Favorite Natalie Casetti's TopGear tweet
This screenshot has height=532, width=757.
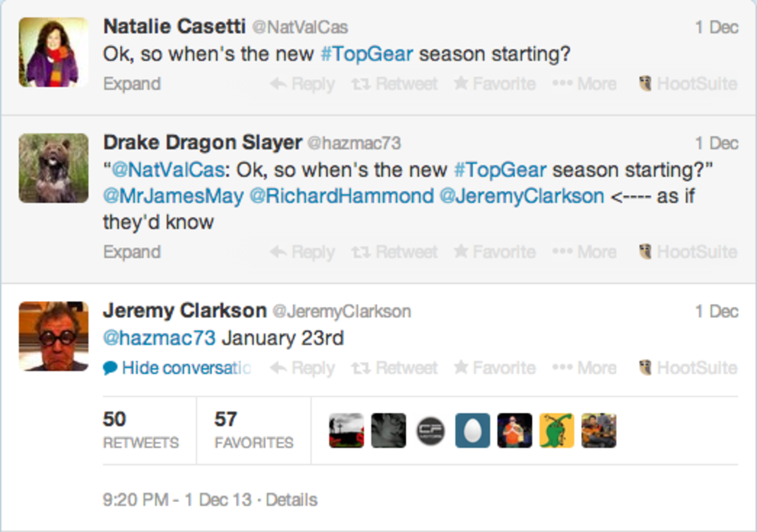click(x=494, y=84)
